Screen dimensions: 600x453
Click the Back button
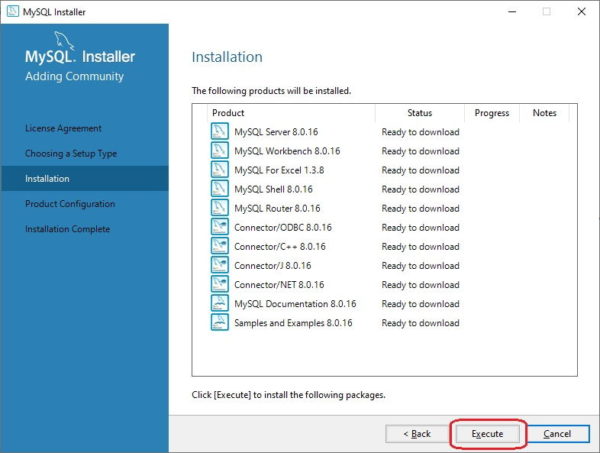coord(417,434)
